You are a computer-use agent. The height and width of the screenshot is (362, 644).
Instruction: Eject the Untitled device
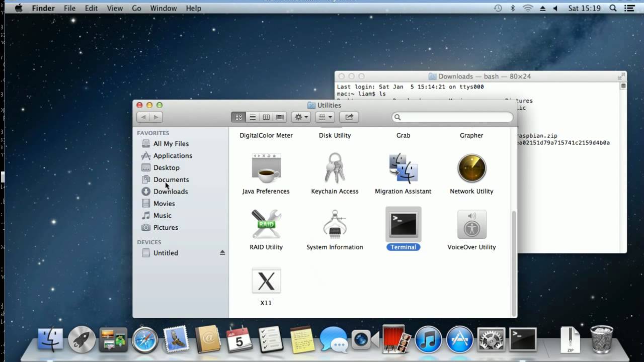(x=222, y=253)
